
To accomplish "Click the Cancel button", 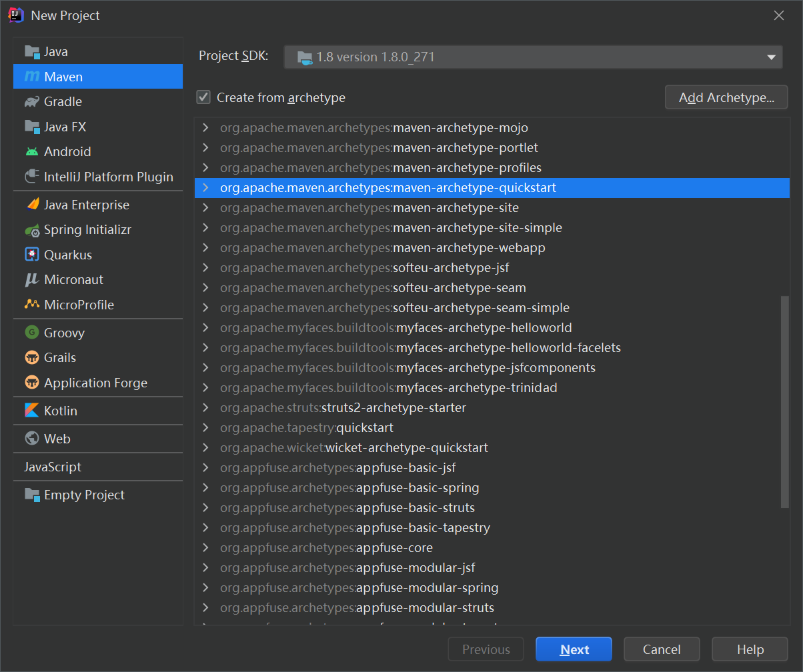I will [x=661, y=649].
